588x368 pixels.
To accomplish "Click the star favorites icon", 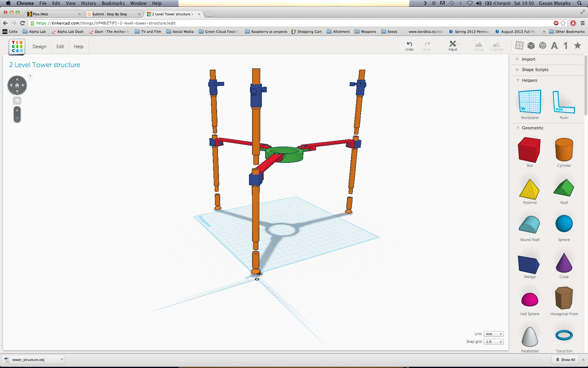I will click(x=578, y=45).
